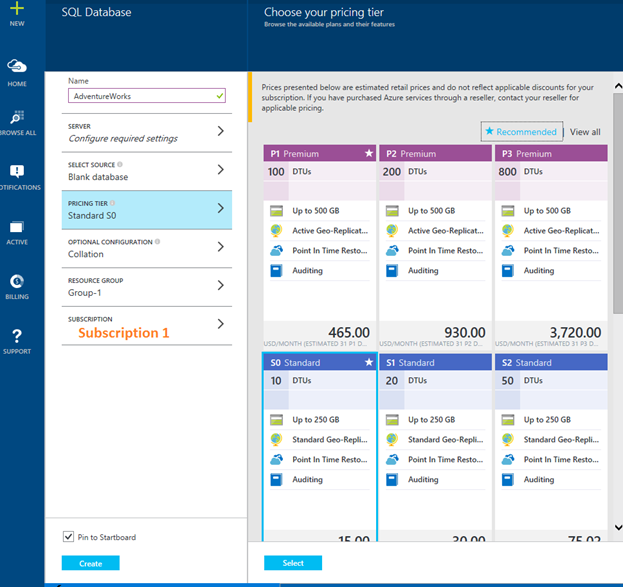The width and height of the screenshot is (623, 587).
Task: Toggle the Pin to Startboard checkbox
Action: [x=68, y=537]
